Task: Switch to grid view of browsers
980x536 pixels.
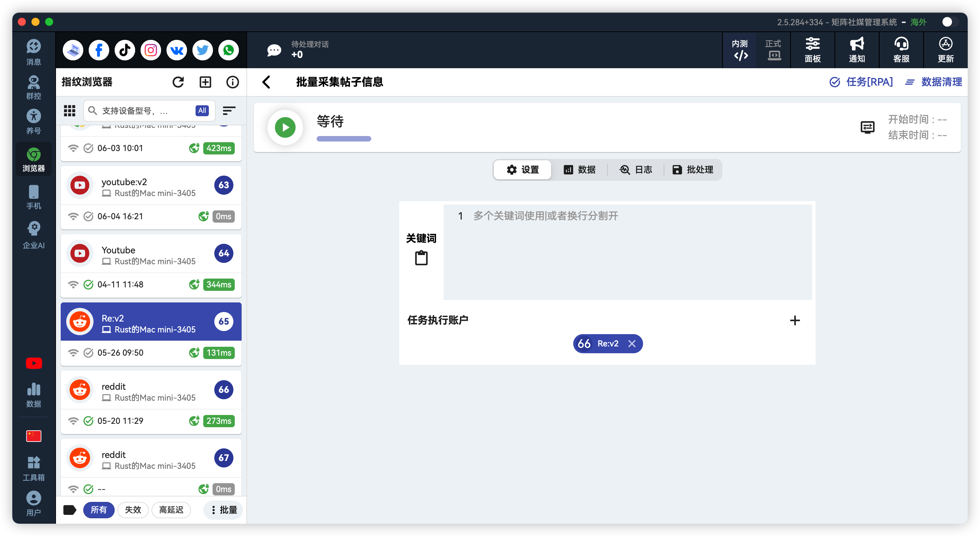Action: click(70, 110)
